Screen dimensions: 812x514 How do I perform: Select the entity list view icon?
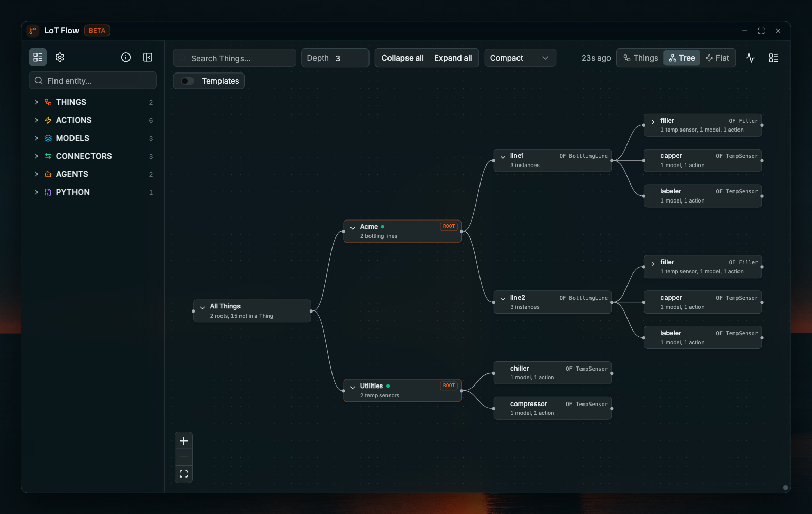point(38,57)
